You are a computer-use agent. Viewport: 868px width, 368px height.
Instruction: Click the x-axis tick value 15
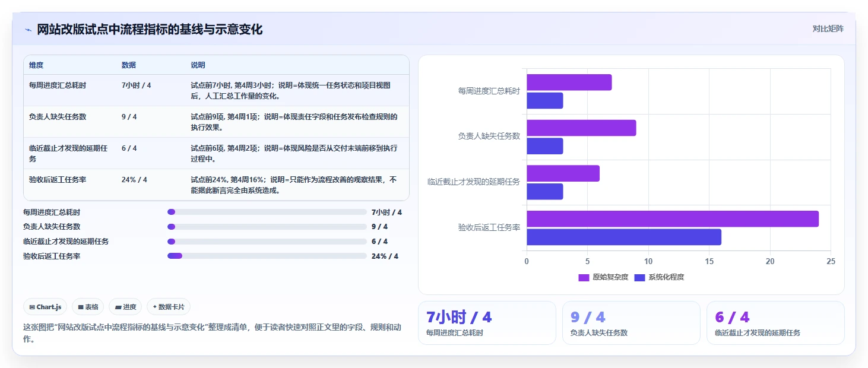(x=709, y=261)
